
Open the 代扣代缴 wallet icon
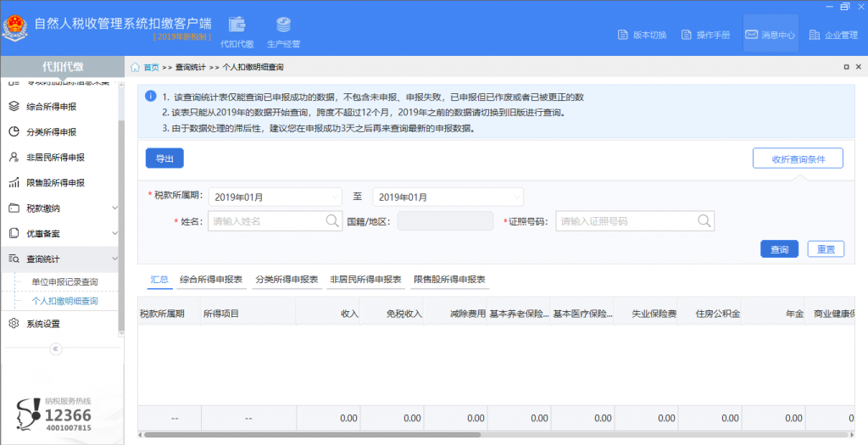pyautogui.click(x=237, y=25)
